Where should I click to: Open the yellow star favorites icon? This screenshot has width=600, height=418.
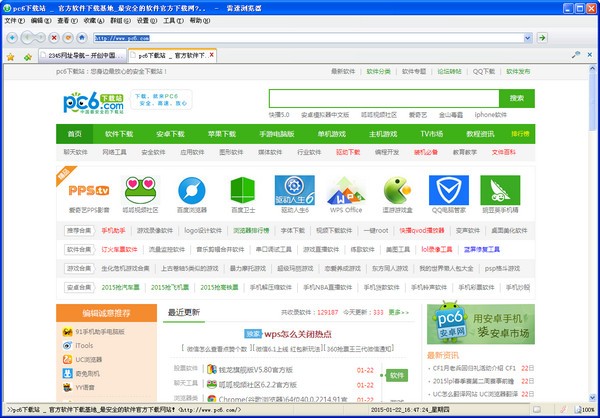click(x=10, y=57)
